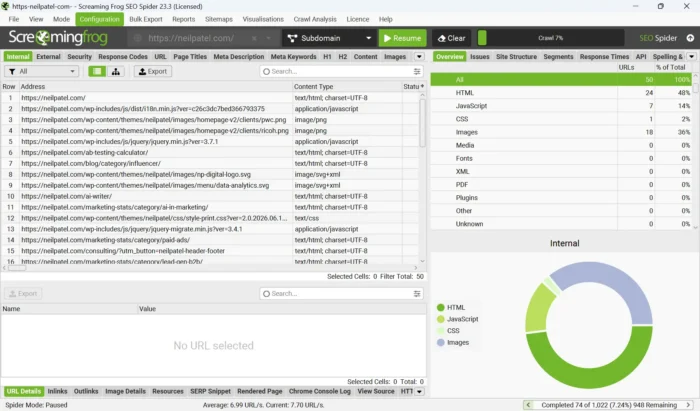Click the HTML legend color dot
Viewport: 700px width, 411px height.
click(441, 307)
